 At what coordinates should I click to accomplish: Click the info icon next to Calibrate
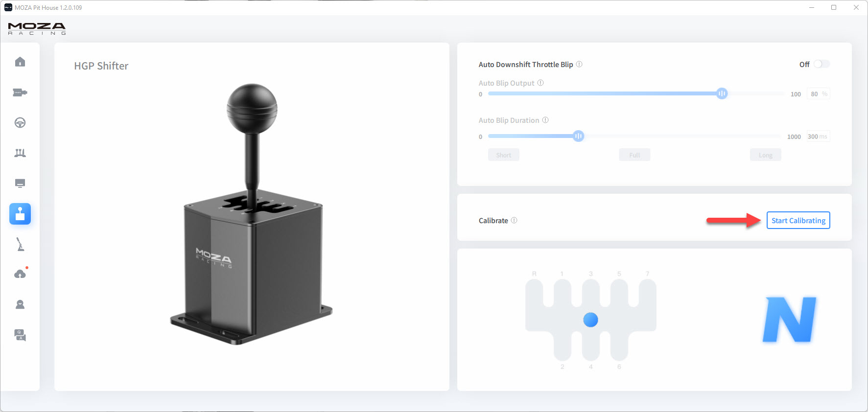coord(514,220)
